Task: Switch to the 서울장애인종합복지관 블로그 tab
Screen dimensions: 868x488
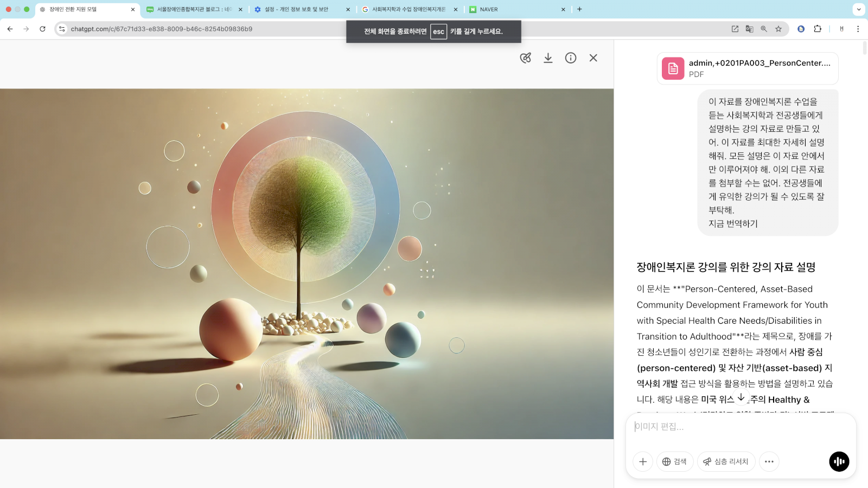Action: (193, 9)
